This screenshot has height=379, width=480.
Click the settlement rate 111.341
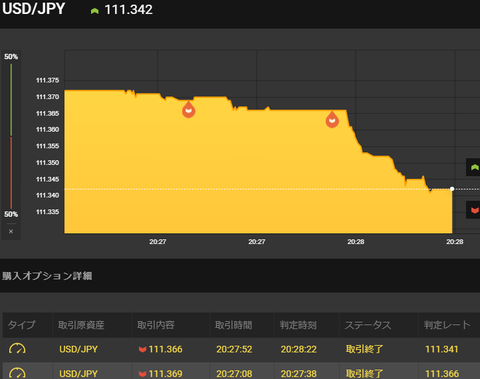(442, 349)
